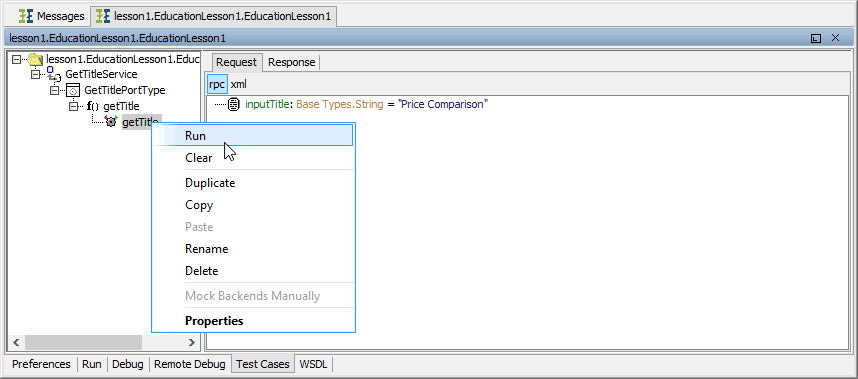Toggle the rpc view mode
Viewport: 858px width, 379px height.
click(x=217, y=85)
